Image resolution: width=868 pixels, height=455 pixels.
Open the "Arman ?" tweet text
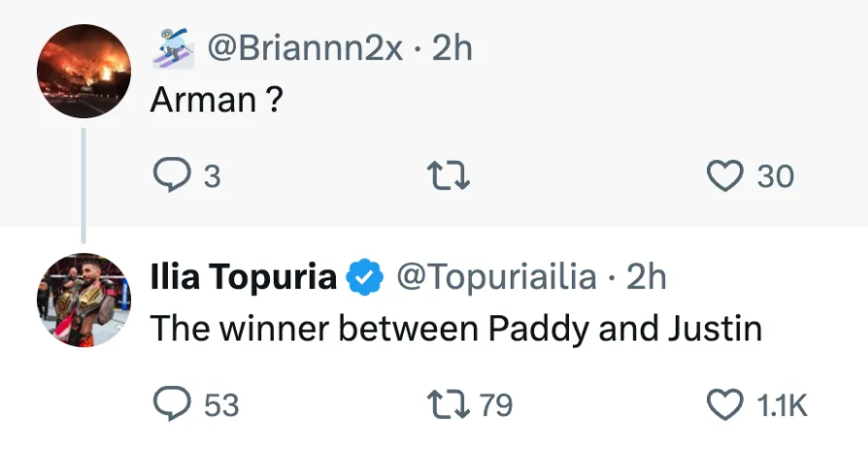(217, 100)
